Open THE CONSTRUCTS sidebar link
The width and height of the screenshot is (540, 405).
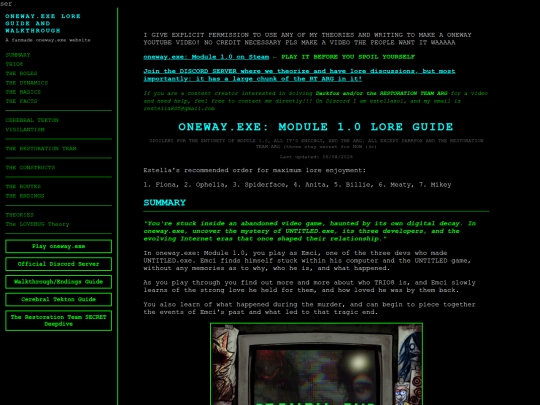click(30, 167)
